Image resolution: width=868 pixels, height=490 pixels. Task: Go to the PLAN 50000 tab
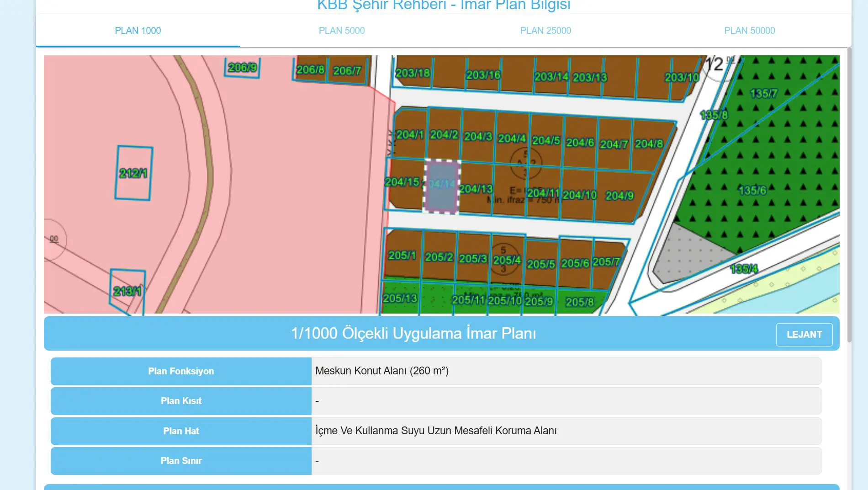click(x=749, y=31)
